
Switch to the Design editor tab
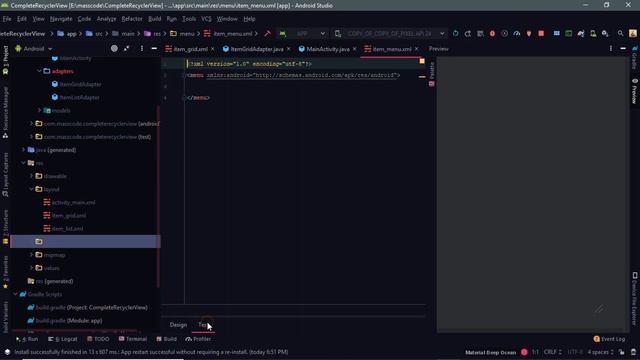[x=178, y=325]
